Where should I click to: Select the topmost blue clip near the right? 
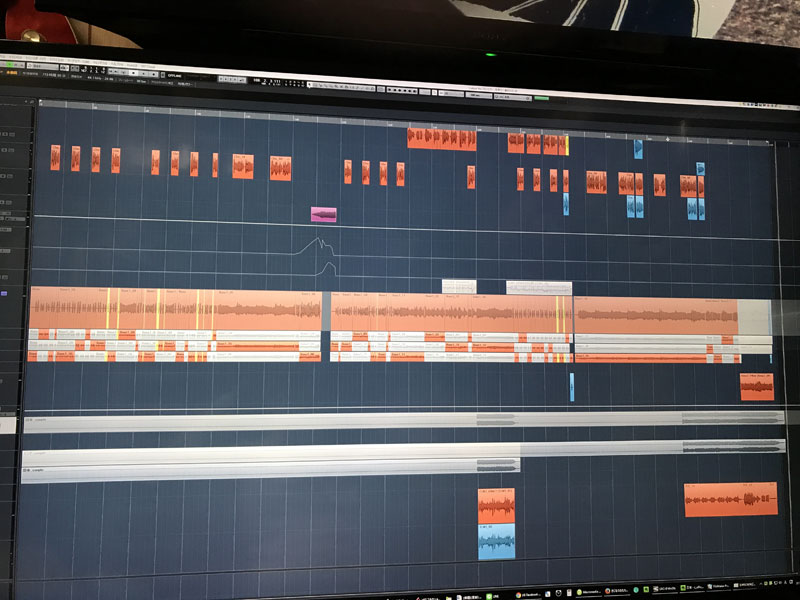pyautogui.click(x=638, y=149)
